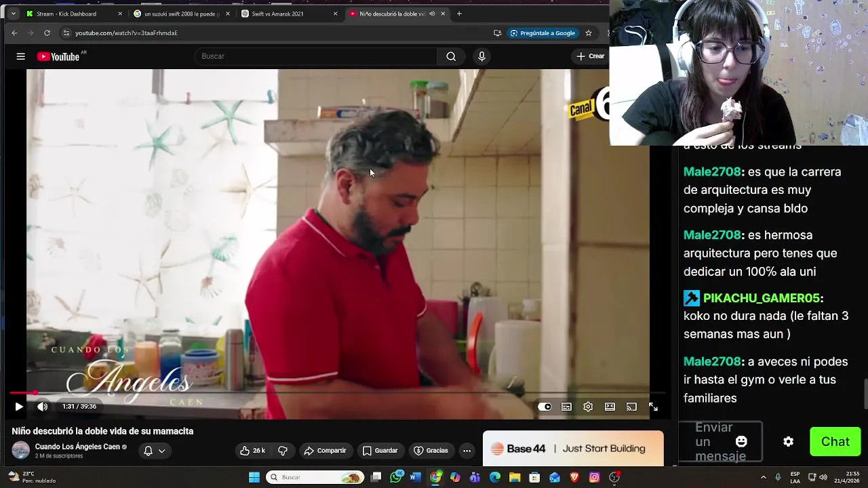Click Pregúntale a Google button
This screenshot has height=488, width=868.
(543, 33)
